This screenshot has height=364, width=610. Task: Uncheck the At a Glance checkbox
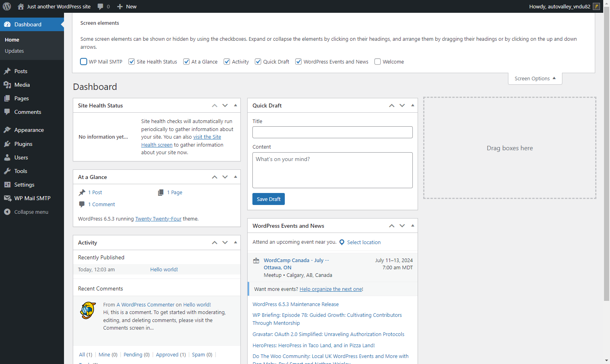(x=186, y=62)
